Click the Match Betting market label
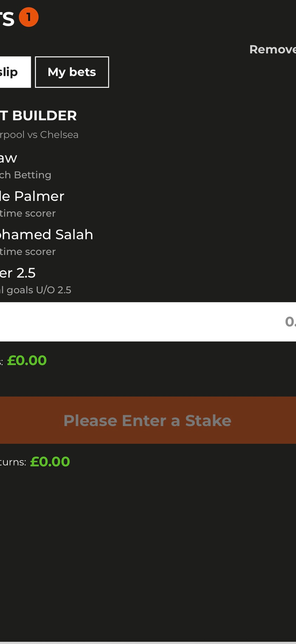This screenshot has height=644, width=296. pos(25,175)
